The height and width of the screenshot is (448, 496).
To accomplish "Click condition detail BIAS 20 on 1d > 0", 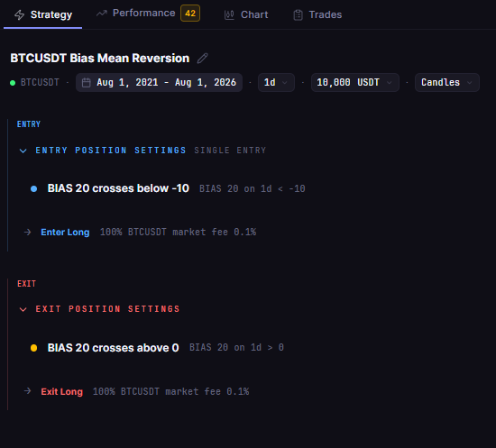I will point(236,348).
